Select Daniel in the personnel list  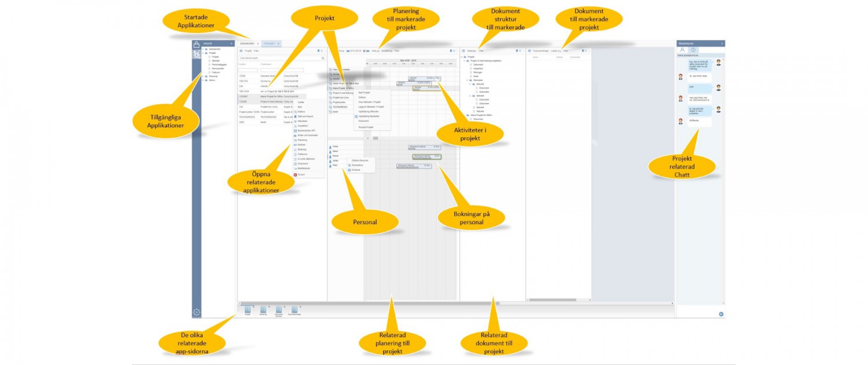click(x=336, y=156)
